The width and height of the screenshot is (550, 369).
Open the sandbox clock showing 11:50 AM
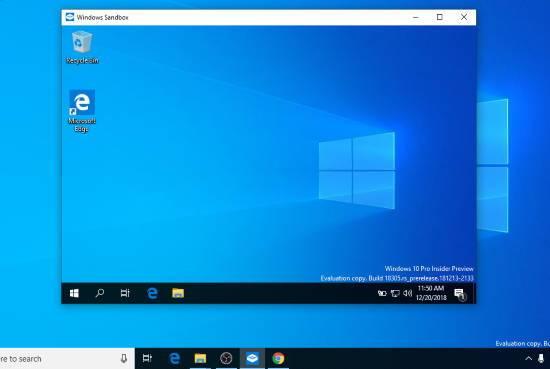(431, 293)
